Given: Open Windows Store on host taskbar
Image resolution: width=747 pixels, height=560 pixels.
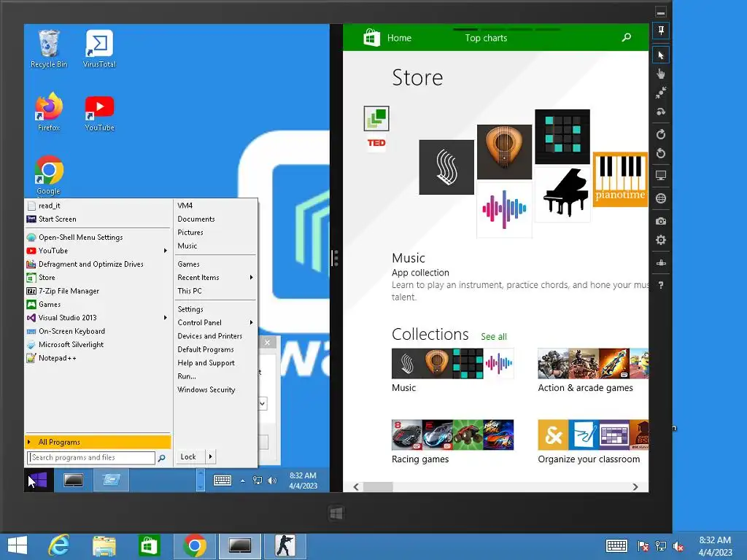Looking at the screenshot, I should click(149, 545).
